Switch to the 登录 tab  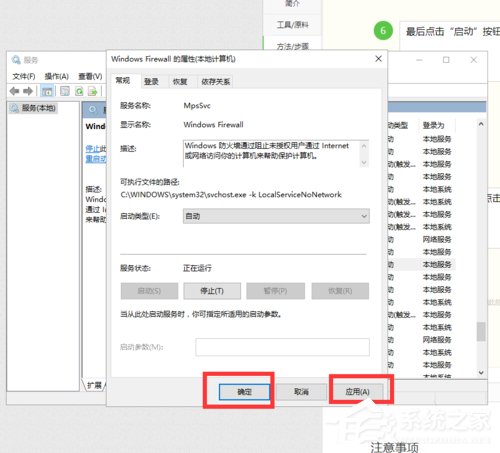151,82
